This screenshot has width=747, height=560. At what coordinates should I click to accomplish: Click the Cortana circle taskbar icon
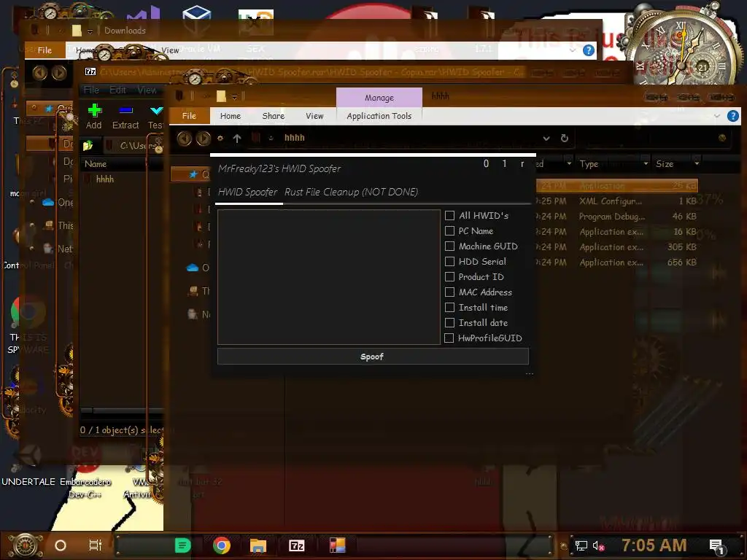(61, 545)
